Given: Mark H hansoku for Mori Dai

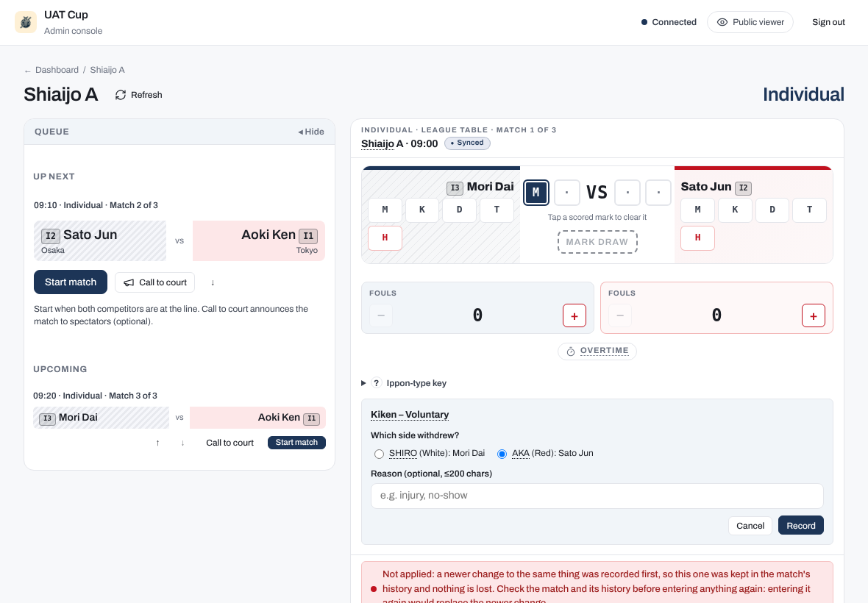Looking at the screenshot, I should 385,238.
